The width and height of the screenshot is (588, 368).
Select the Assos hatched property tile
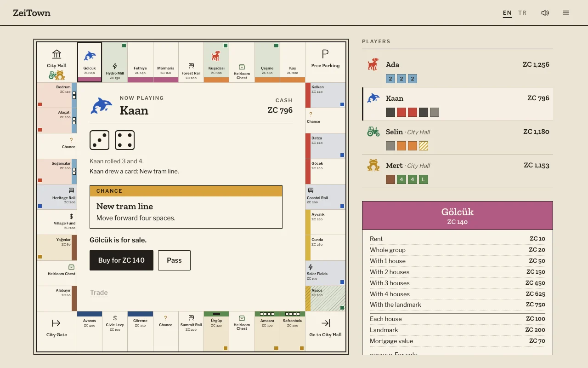pyautogui.click(x=325, y=299)
